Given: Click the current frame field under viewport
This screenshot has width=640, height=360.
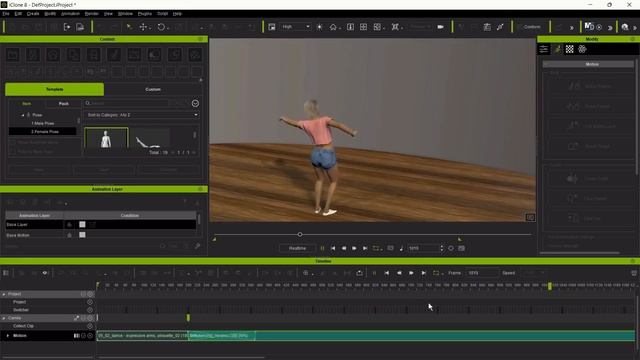Looking at the screenshot, I should point(423,248).
